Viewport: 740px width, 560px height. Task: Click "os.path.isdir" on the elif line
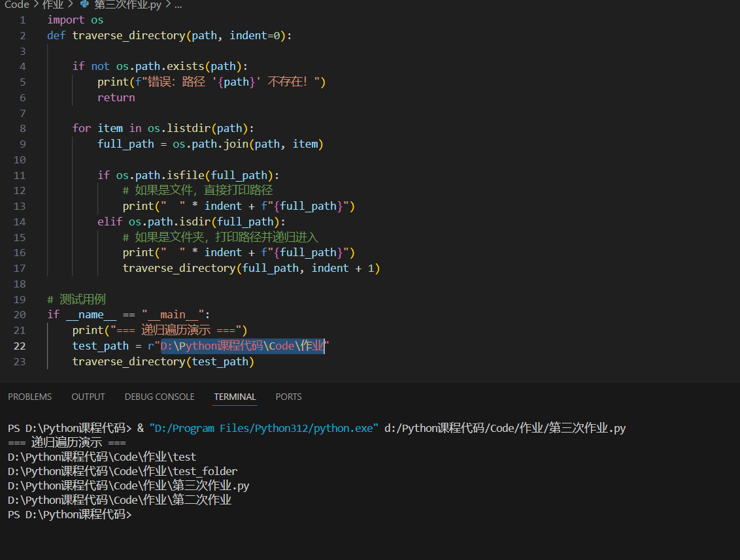tap(170, 222)
